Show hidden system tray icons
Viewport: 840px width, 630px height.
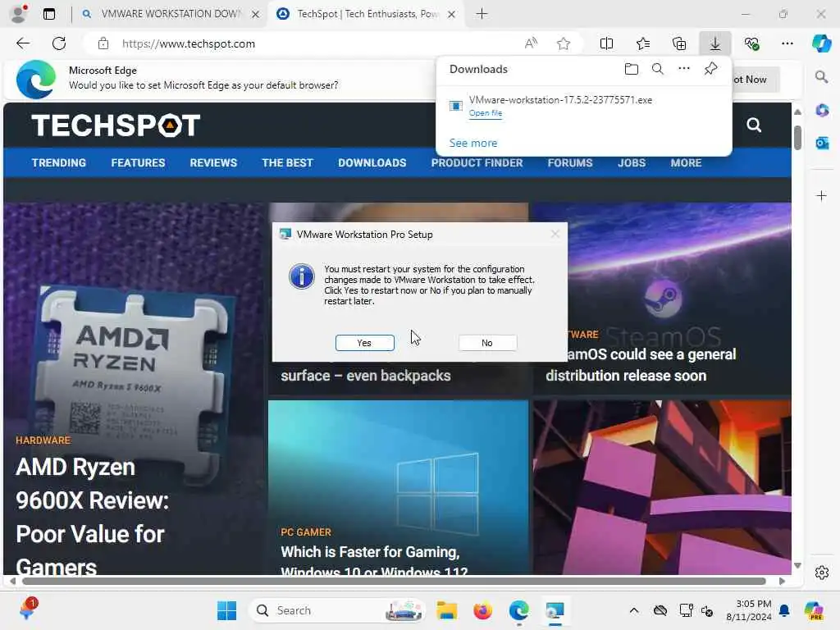[x=634, y=610]
